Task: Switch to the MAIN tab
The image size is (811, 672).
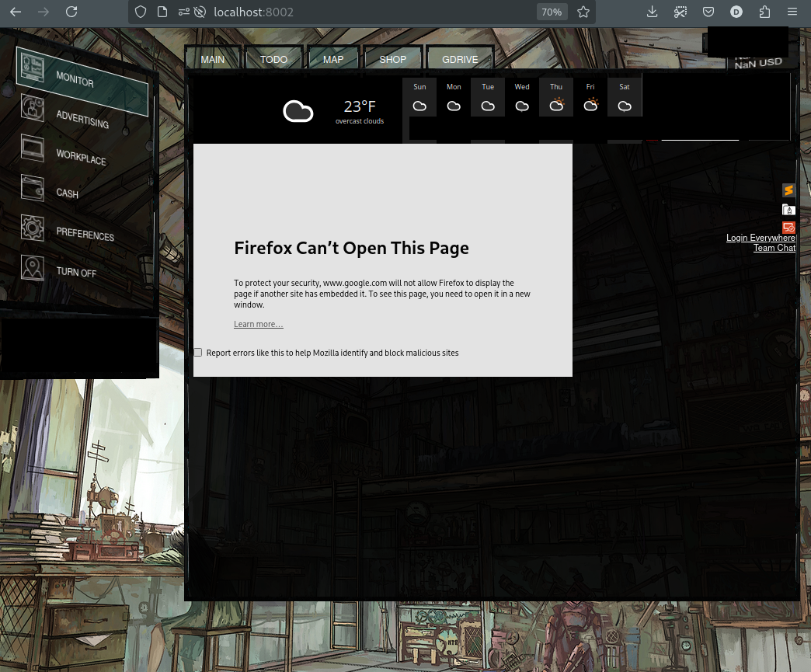Action: (x=213, y=60)
